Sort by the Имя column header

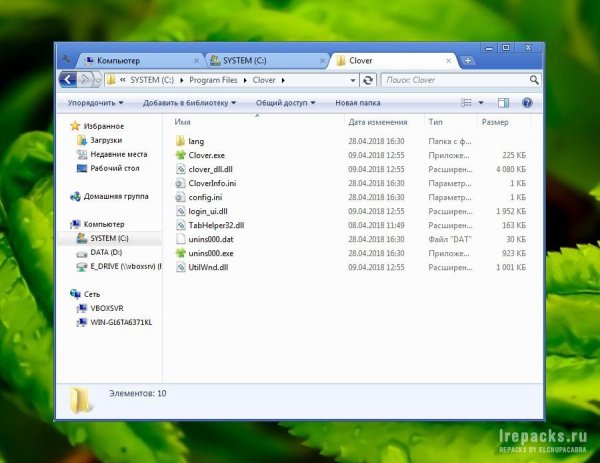(182, 122)
